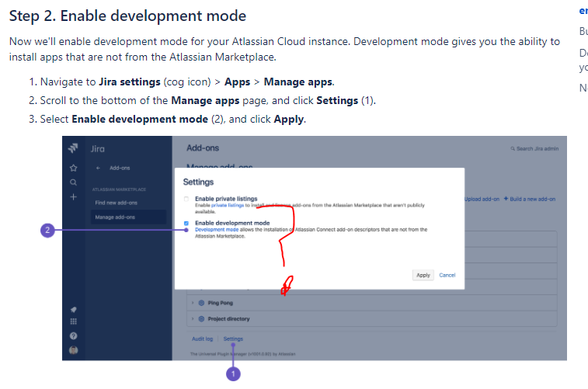The height and width of the screenshot is (389, 588).
Task: Click the magnifier search icon in Jira sidebar
Action: [x=74, y=182]
